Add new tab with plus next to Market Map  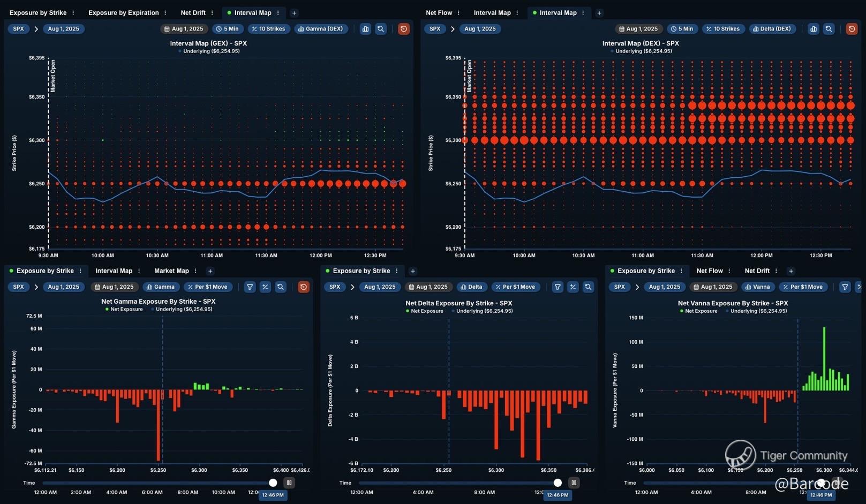click(210, 271)
